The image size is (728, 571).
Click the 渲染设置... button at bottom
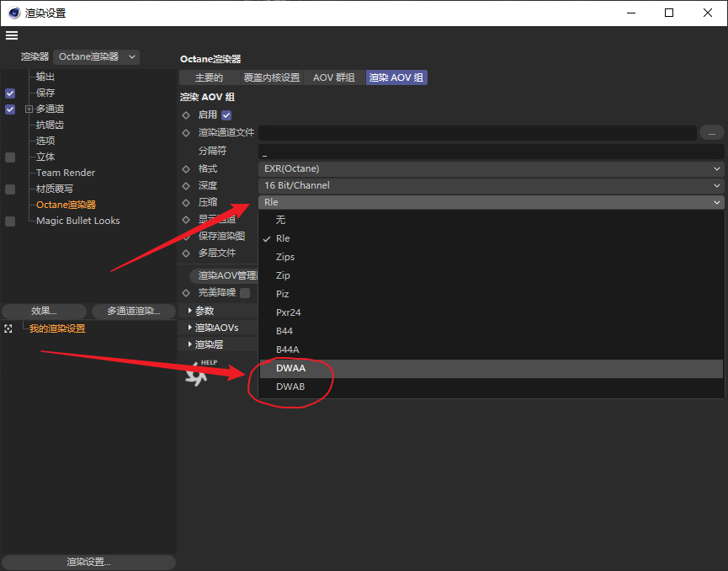point(88,562)
